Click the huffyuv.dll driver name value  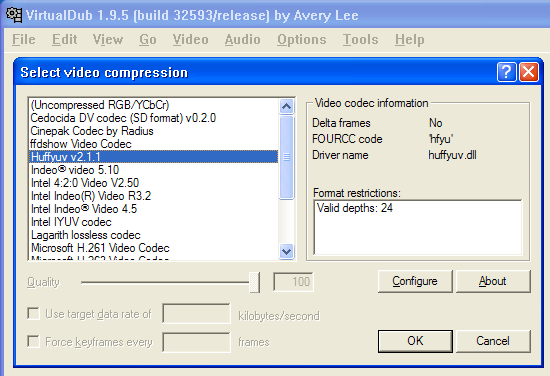[452, 155]
